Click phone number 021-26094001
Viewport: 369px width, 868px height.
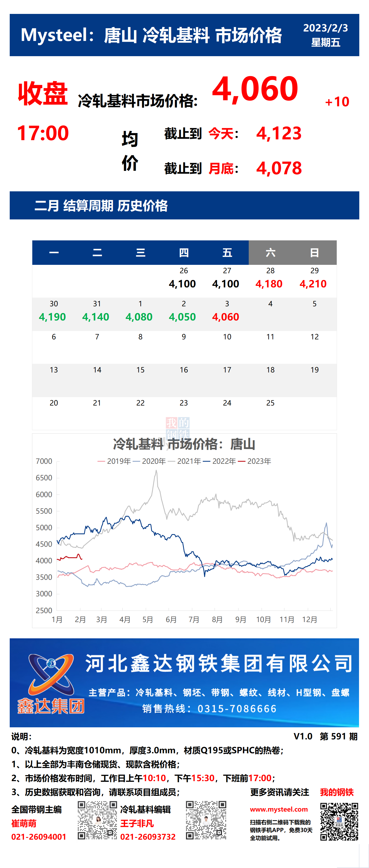39,837
